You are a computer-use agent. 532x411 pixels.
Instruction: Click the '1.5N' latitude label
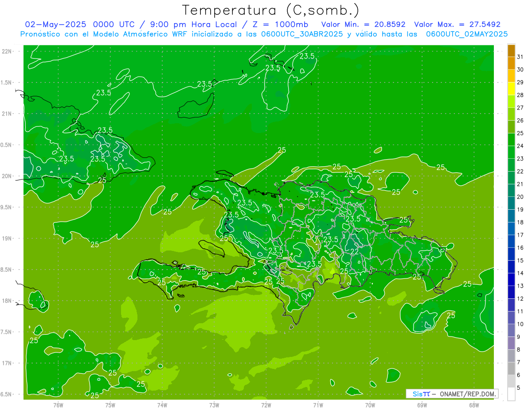point(7,82)
